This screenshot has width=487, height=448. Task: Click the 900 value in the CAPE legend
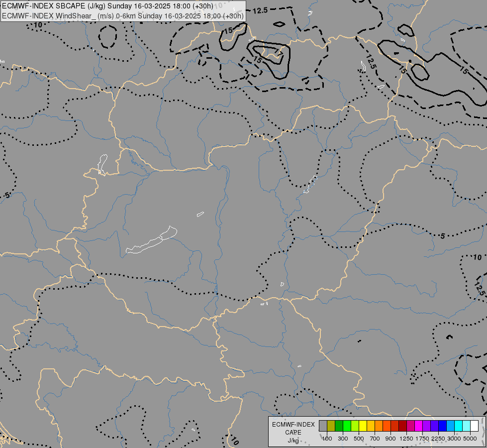click(390, 439)
